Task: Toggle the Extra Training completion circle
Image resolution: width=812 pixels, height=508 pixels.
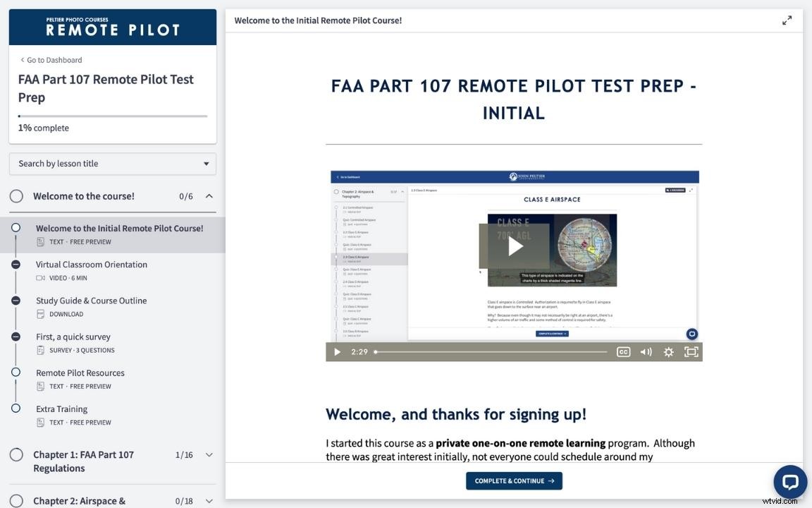Action: click(16, 408)
